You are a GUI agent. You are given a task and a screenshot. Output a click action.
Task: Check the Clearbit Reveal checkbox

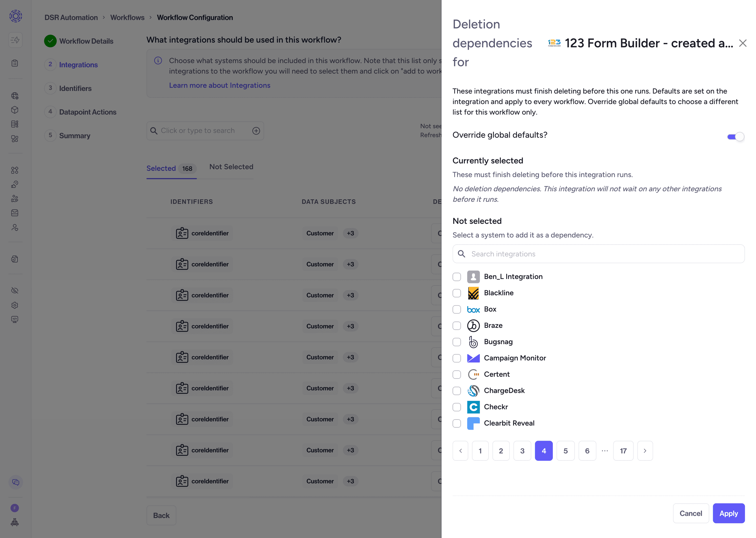click(x=457, y=423)
